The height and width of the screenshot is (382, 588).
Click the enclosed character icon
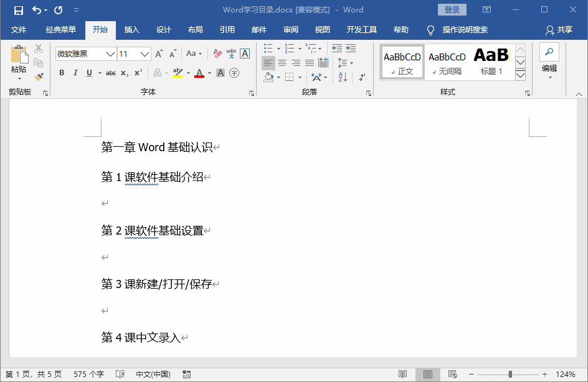click(x=234, y=73)
